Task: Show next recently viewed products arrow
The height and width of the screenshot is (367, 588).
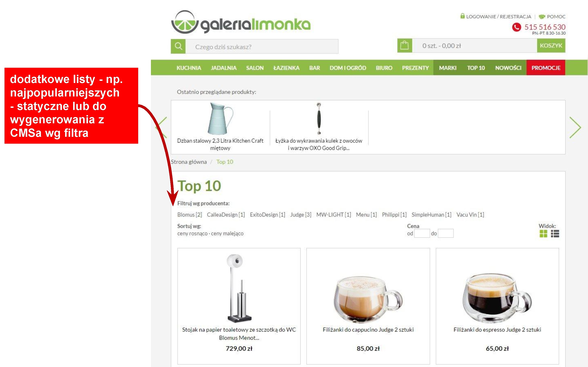Action: click(x=575, y=127)
